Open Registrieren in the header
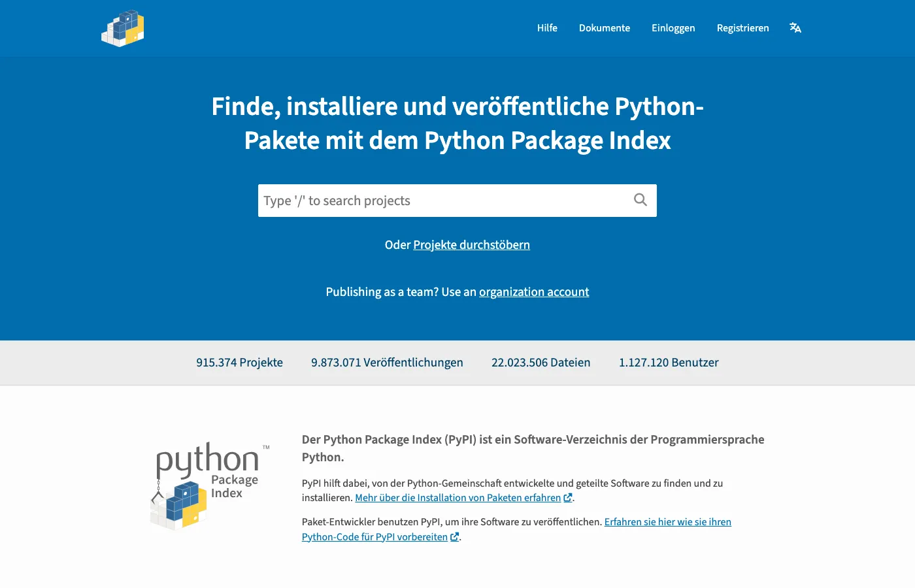The width and height of the screenshot is (915, 588). 742,27
